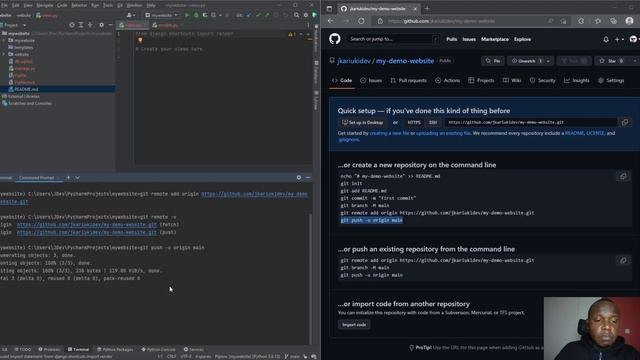
Task: Open the repository Issues tab
Action: click(371, 80)
